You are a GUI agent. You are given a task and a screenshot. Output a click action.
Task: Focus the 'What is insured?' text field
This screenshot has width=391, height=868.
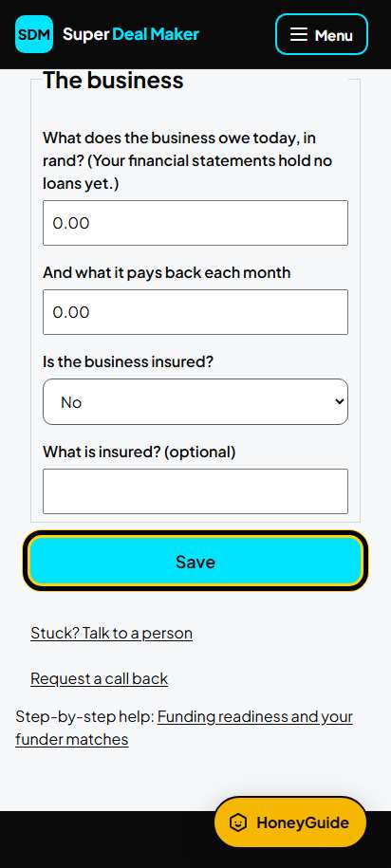(195, 491)
